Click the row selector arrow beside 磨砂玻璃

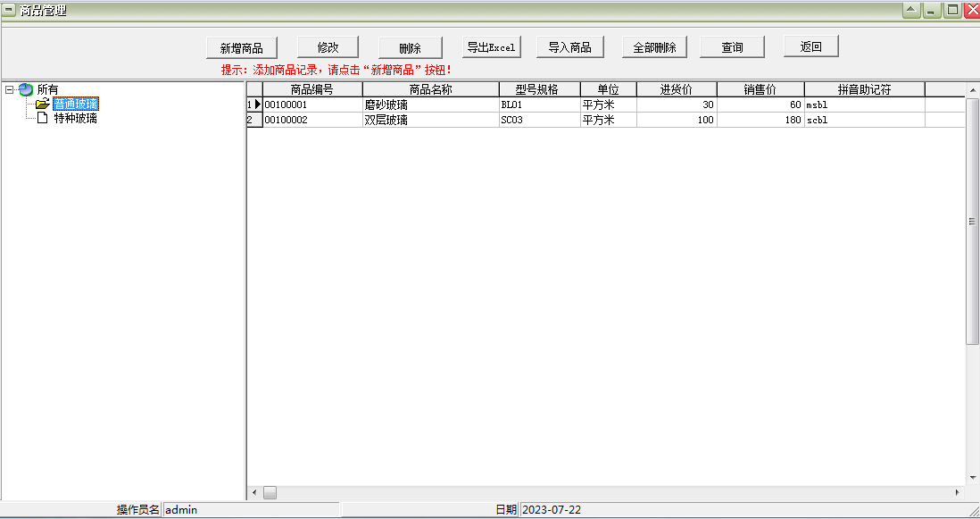[257, 105]
